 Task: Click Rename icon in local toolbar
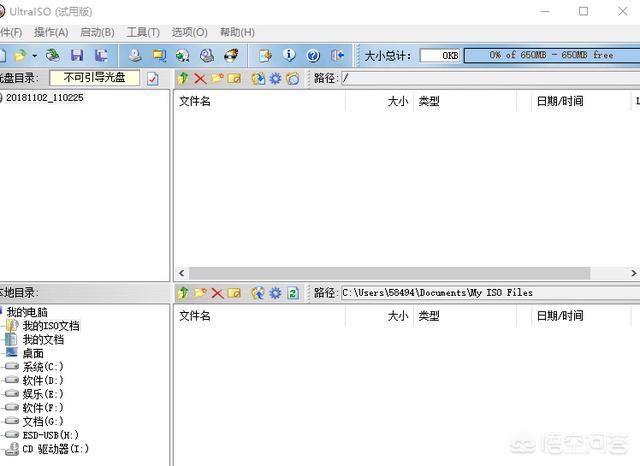(234, 293)
